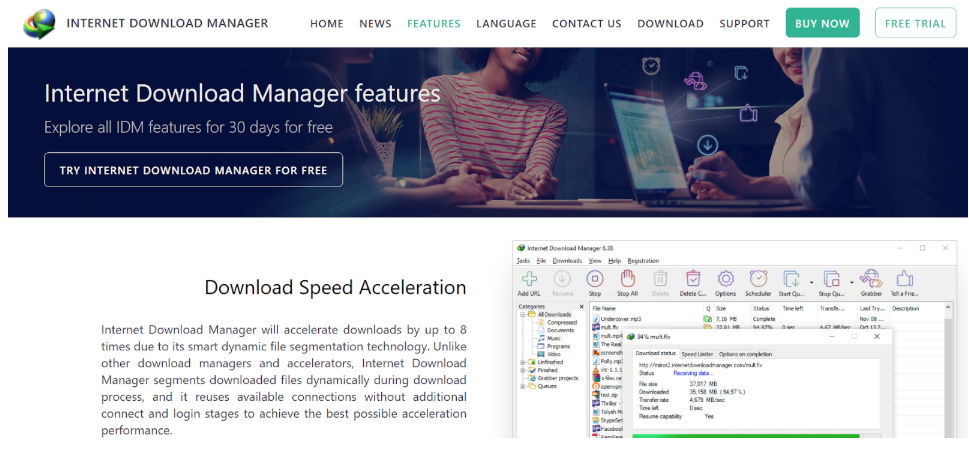The image size is (969, 450).
Task: Click the Stop Queue toolbar icon
Action: point(832,278)
